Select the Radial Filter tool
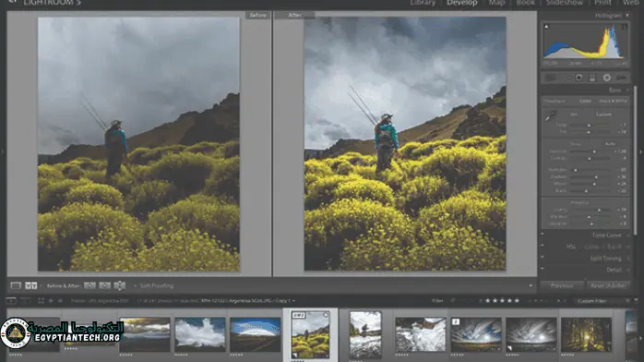The image size is (644, 362). (x=606, y=78)
